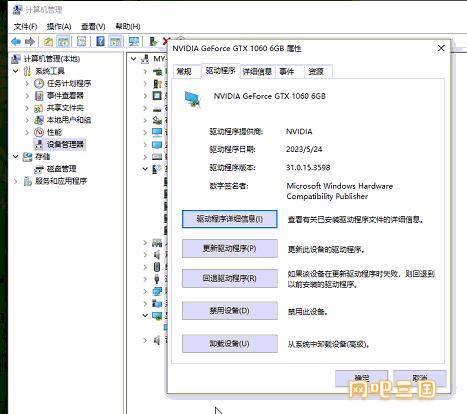Image resolution: width=467 pixels, height=414 pixels.
Task: Select 服务和应用程序 in the tree
Action: (61, 181)
